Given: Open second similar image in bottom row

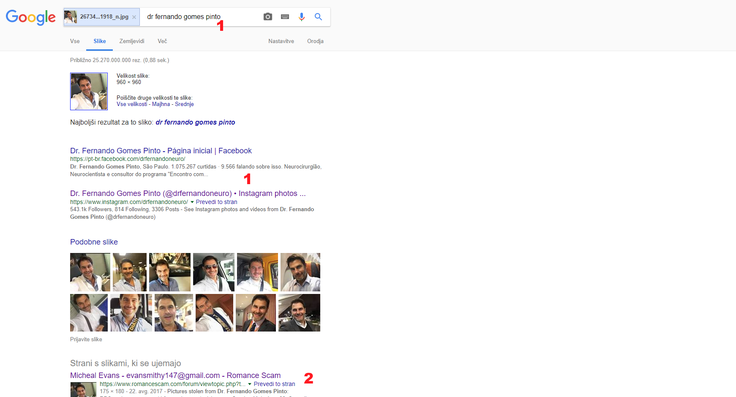Looking at the screenshot, I should tap(131, 313).
